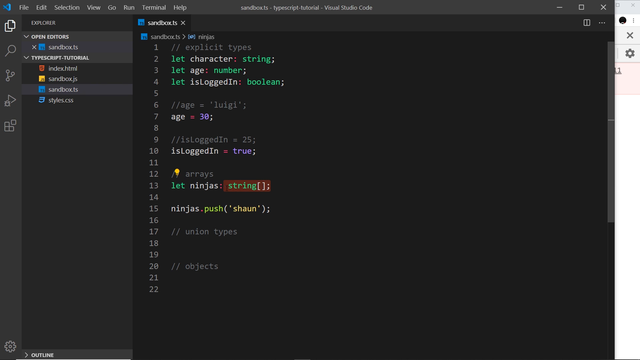Open the View menu
The image size is (640, 360).
tap(93, 7)
